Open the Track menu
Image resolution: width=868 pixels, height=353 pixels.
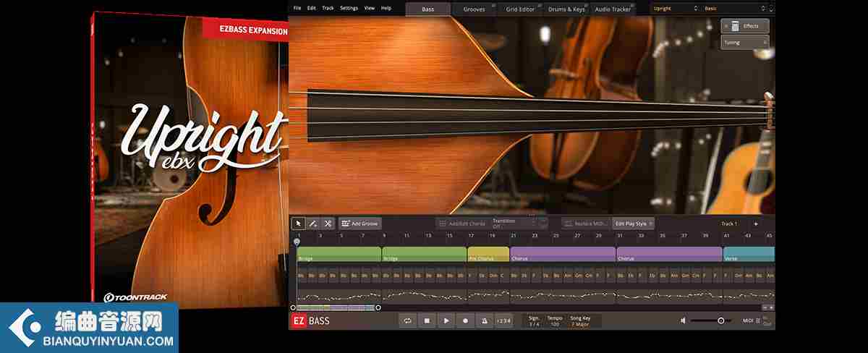point(328,8)
